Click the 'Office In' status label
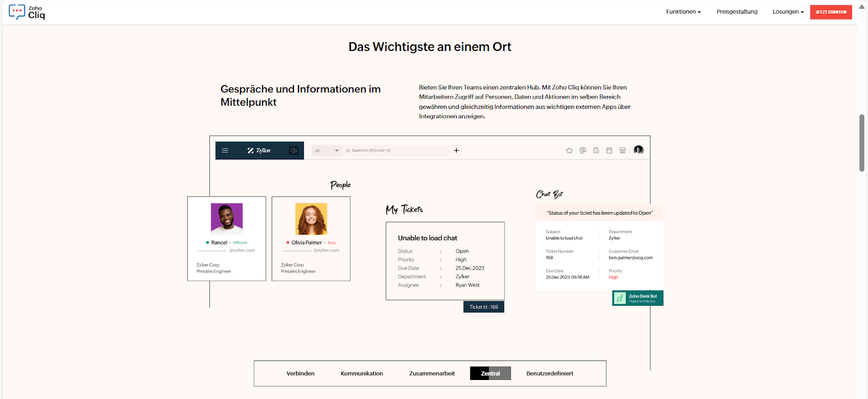Image resolution: width=868 pixels, height=399 pixels. 240,243
